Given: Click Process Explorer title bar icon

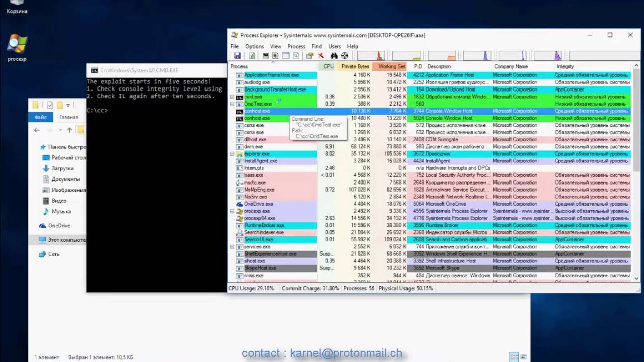Looking at the screenshot, I should pyautogui.click(x=234, y=35).
